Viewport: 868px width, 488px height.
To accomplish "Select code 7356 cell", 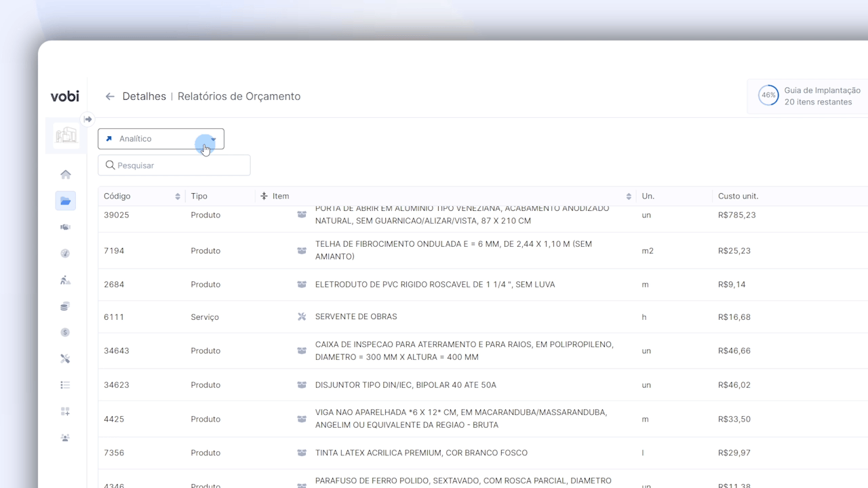I will [x=114, y=453].
